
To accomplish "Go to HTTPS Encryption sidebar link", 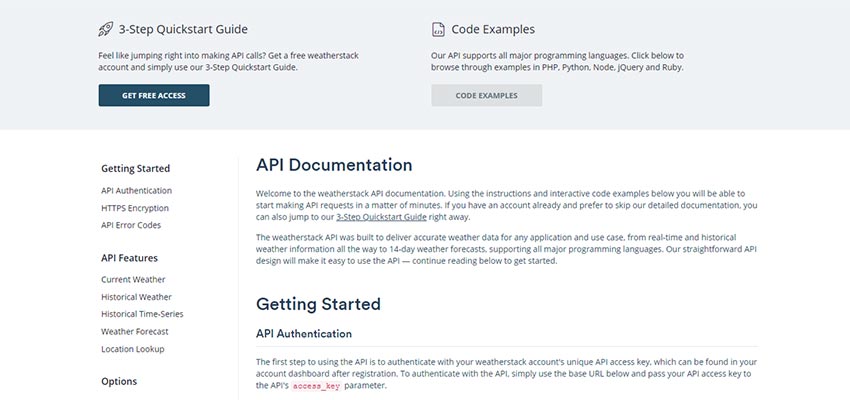I will (x=135, y=208).
